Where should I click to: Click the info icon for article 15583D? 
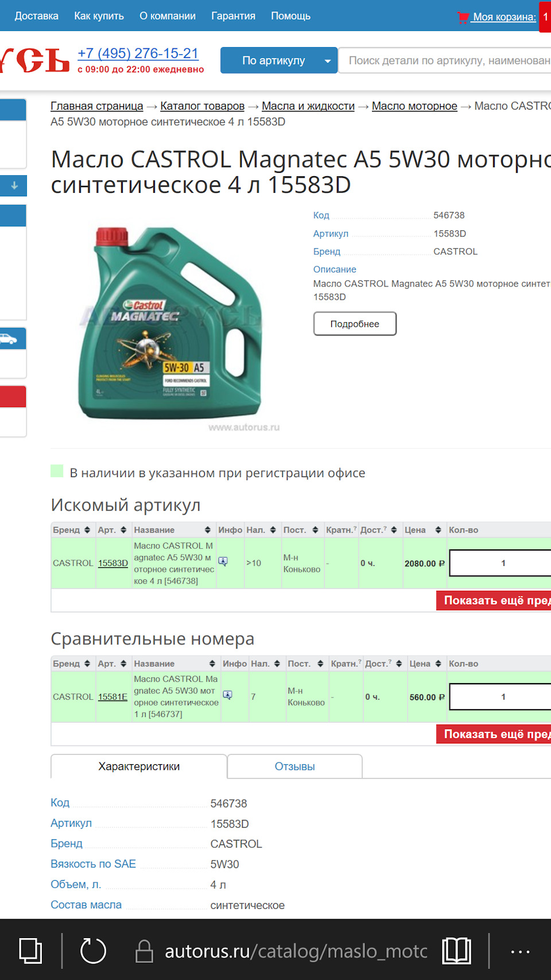[223, 561]
